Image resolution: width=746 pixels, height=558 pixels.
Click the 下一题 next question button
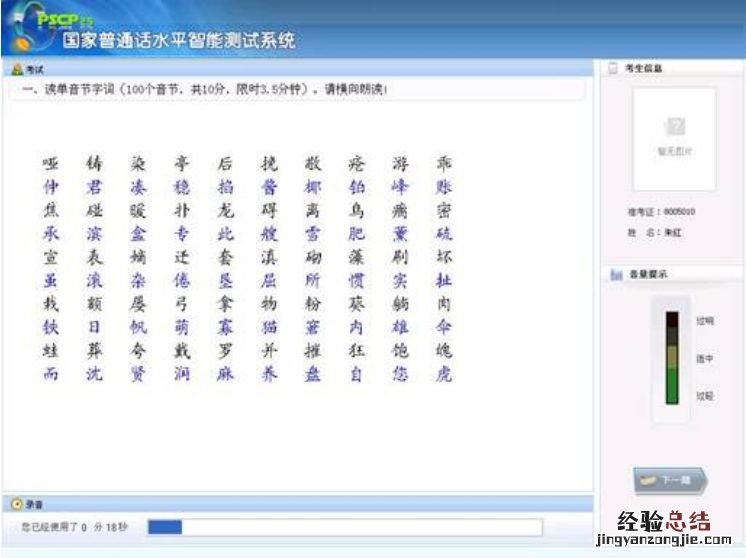tap(671, 480)
